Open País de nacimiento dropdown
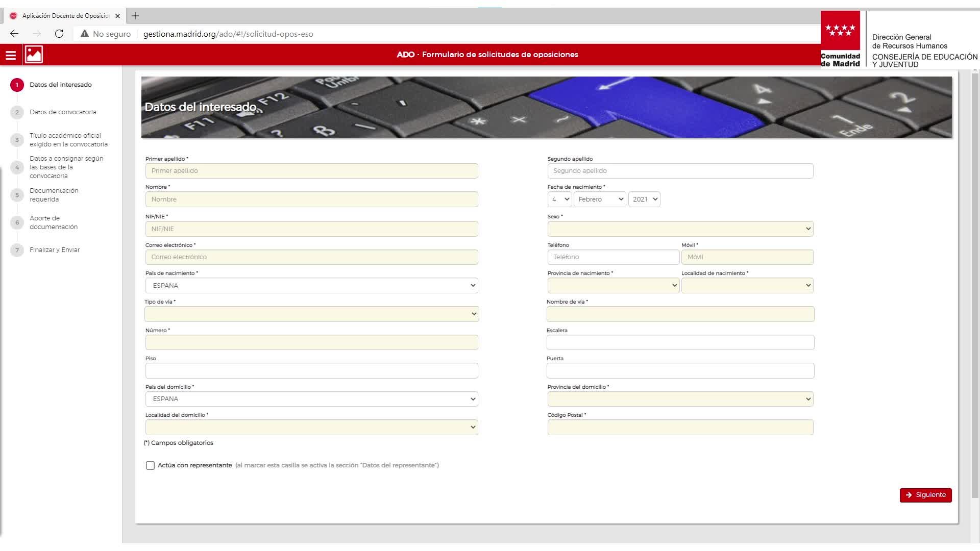 pyautogui.click(x=311, y=285)
